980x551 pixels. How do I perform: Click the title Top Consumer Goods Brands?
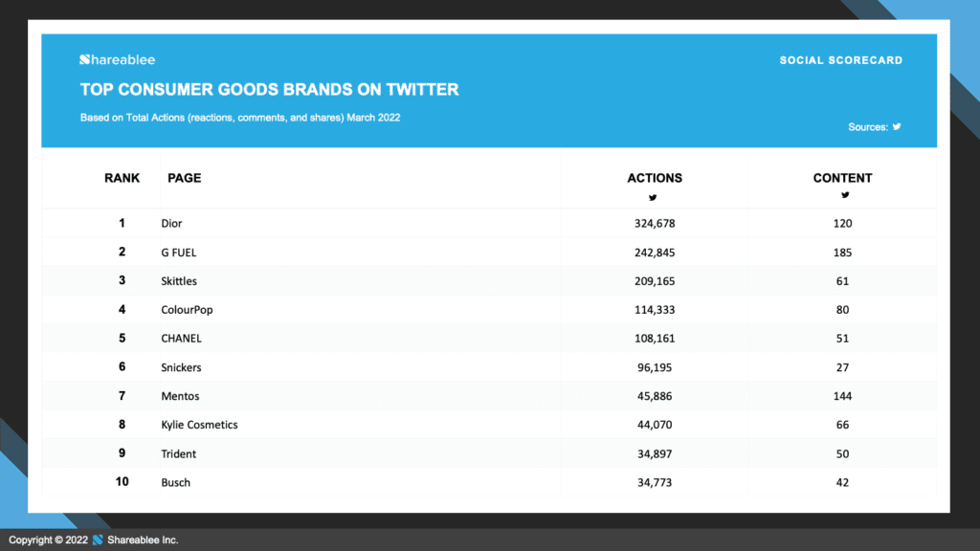(269, 90)
